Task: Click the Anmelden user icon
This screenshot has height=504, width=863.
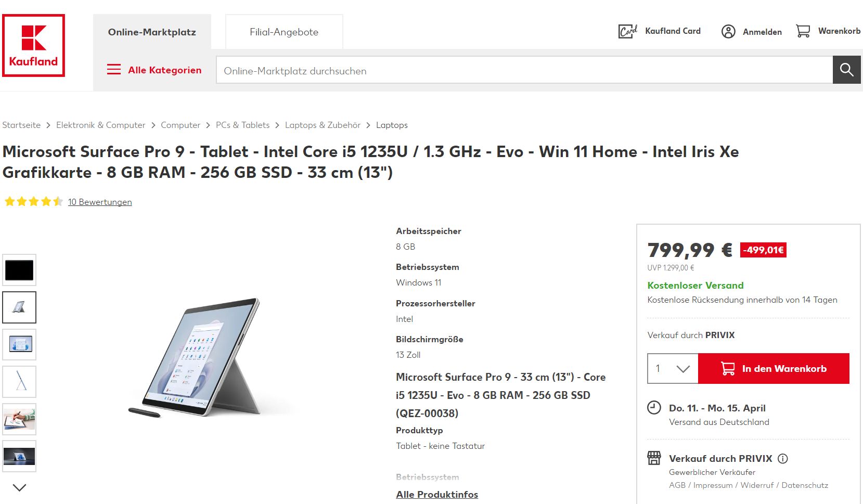Action: [x=728, y=32]
